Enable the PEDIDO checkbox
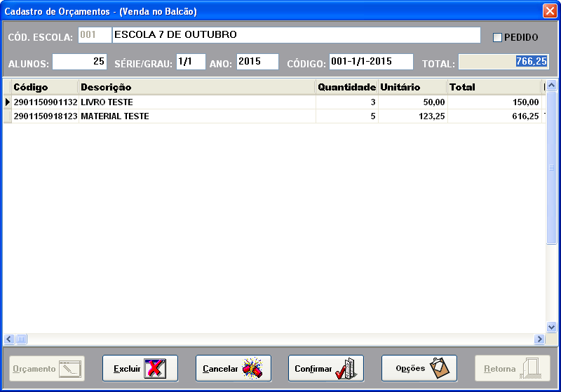 tap(497, 37)
